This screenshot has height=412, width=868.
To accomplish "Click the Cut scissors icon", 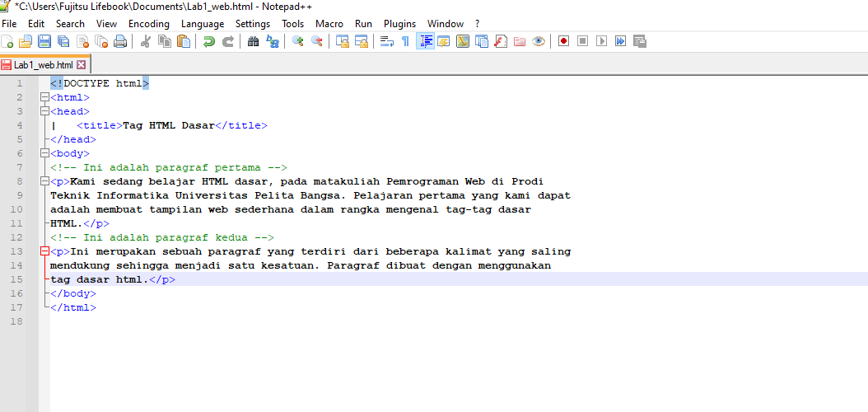I will tap(146, 41).
